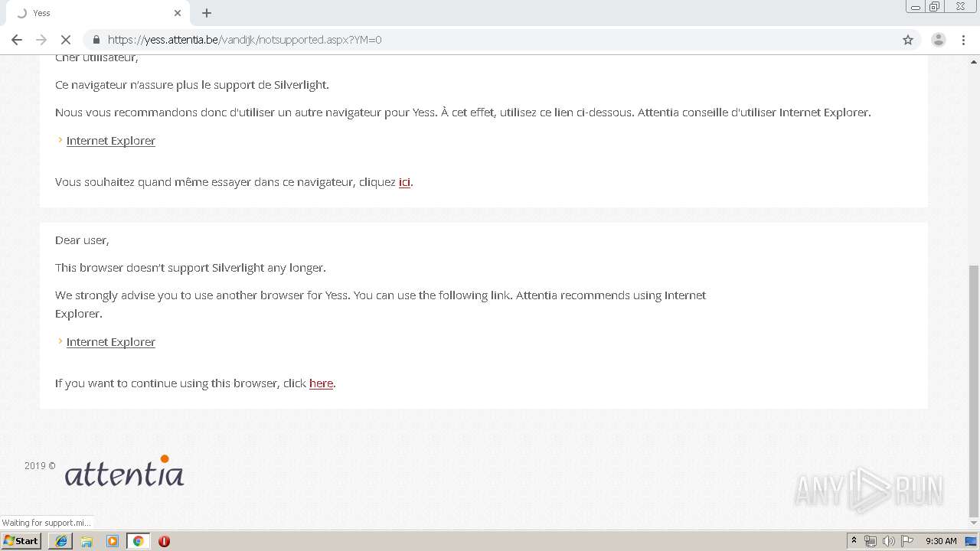Open the Action Center flag icon
980x551 pixels.
click(x=907, y=541)
